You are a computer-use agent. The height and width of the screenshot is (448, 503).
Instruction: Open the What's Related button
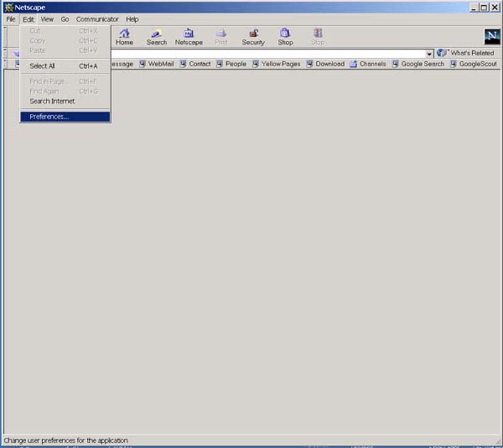(x=465, y=53)
